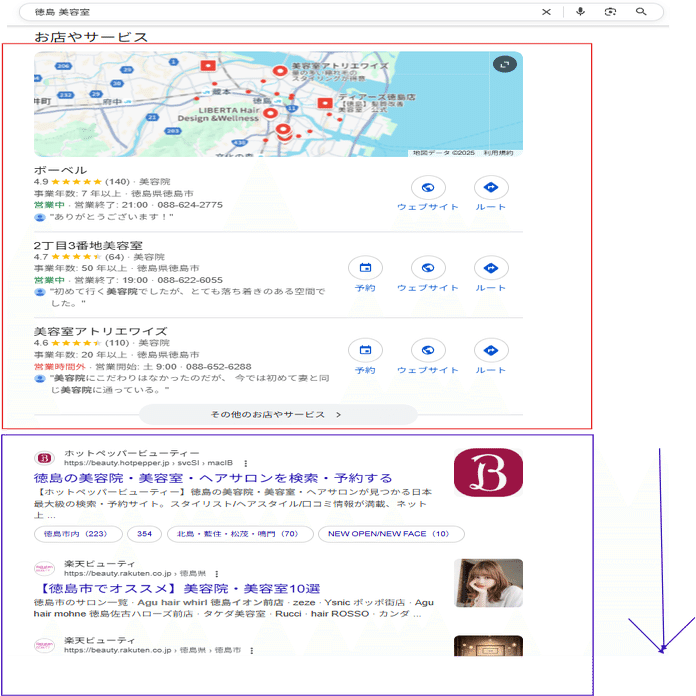This screenshot has height=696, width=696.
Task: Get route to 2丁目3番地美容室
Action: click(x=491, y=268)
